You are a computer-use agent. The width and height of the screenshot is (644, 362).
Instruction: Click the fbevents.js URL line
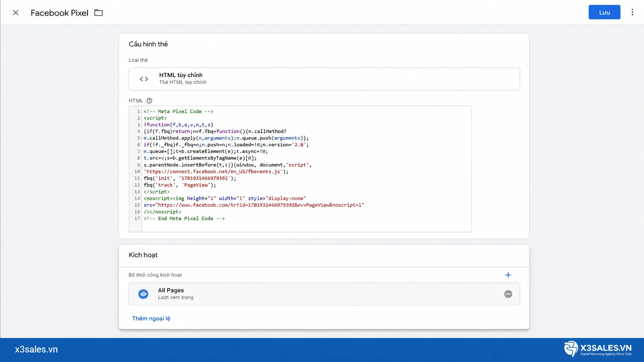click(216, 172)
